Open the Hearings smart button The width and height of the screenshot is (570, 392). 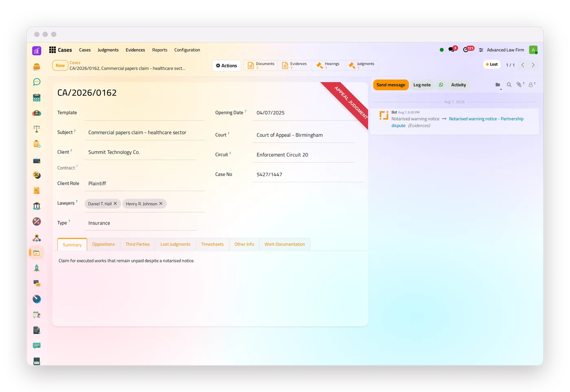[x=328, y=66]
